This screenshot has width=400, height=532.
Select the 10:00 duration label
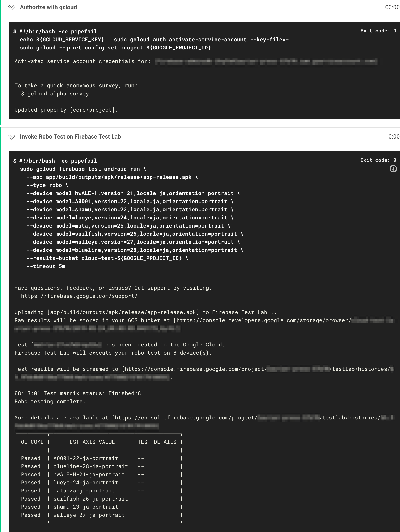click(x=392, y=136)
